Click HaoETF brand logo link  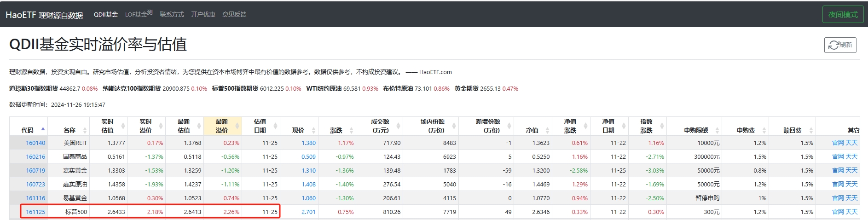coord(44,15)
